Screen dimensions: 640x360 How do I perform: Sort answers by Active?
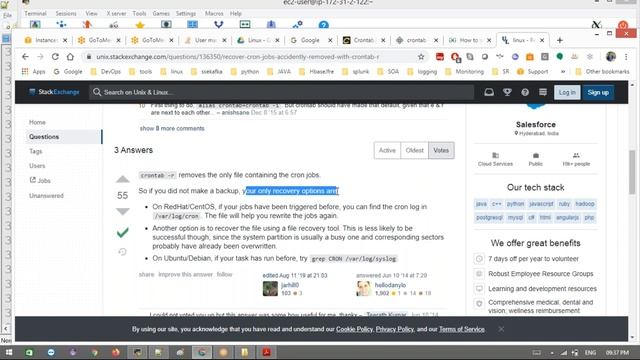[x=387, y=150]
